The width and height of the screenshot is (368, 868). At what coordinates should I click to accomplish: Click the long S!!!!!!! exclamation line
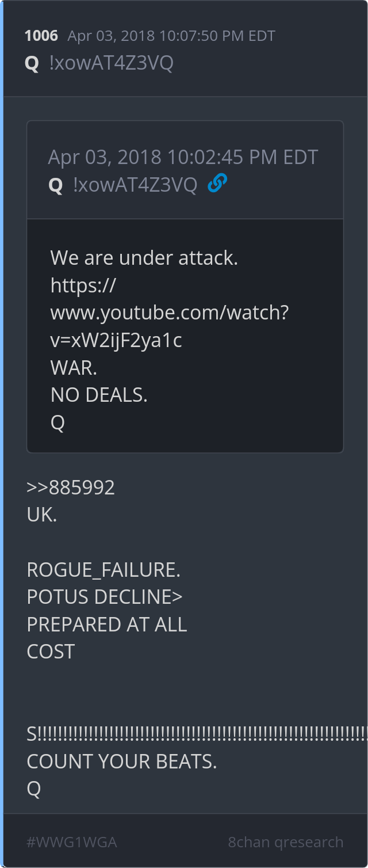[197, 734]
